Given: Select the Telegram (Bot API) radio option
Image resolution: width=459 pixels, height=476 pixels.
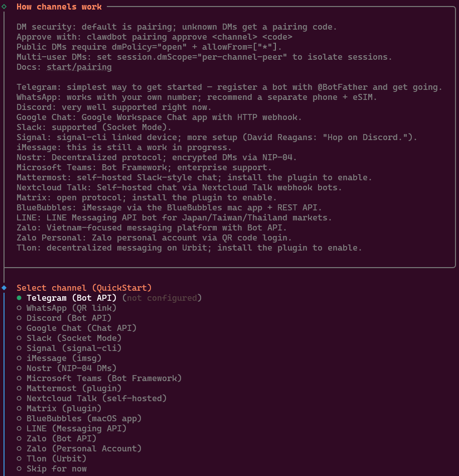Looking at the screenshot, I should point(71,298).
